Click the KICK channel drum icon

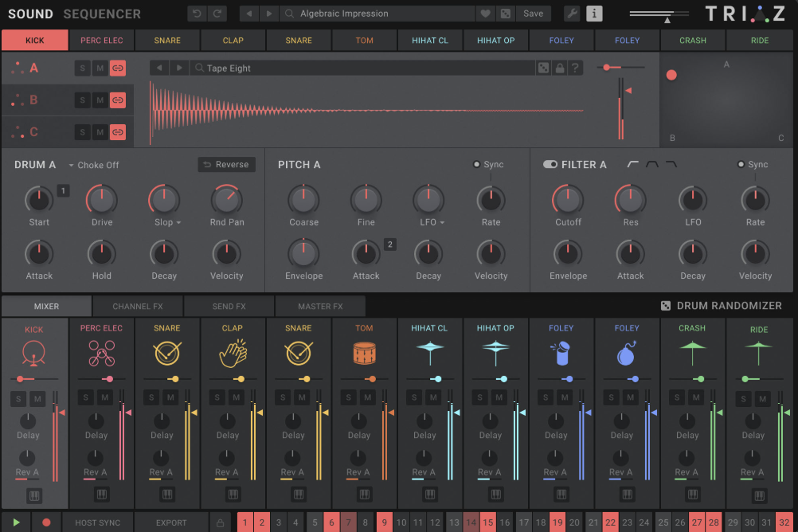[34, 354]
